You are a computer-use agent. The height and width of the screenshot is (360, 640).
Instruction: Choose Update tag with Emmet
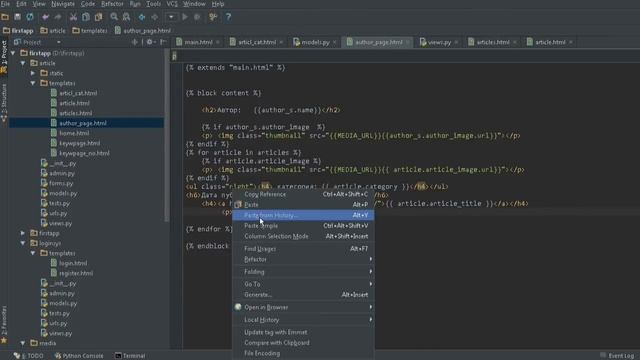click(303, 332)
